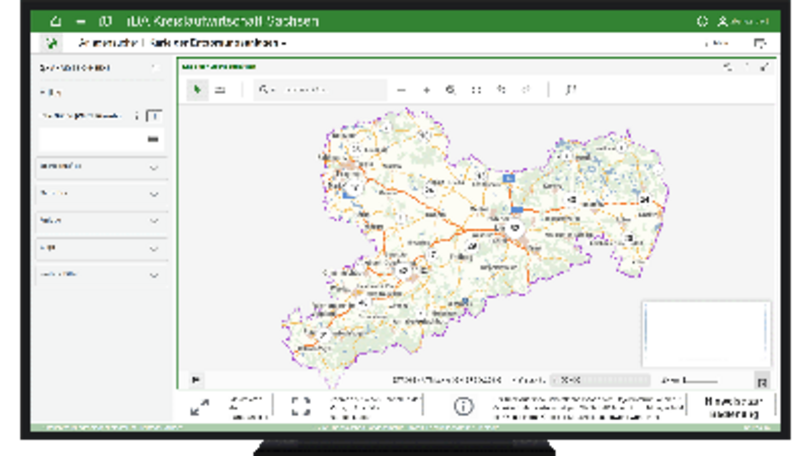Click the info circle icon below map

point(463,406)
